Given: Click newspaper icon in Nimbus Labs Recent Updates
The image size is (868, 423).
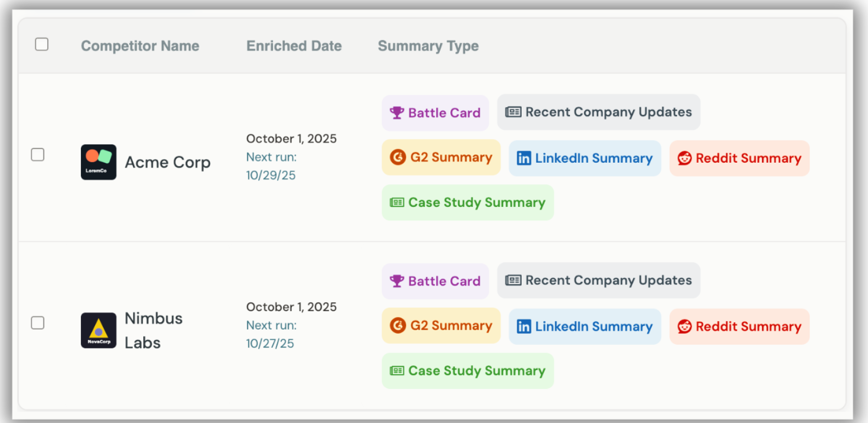Looking at the screenshot, I should (513, 280).
